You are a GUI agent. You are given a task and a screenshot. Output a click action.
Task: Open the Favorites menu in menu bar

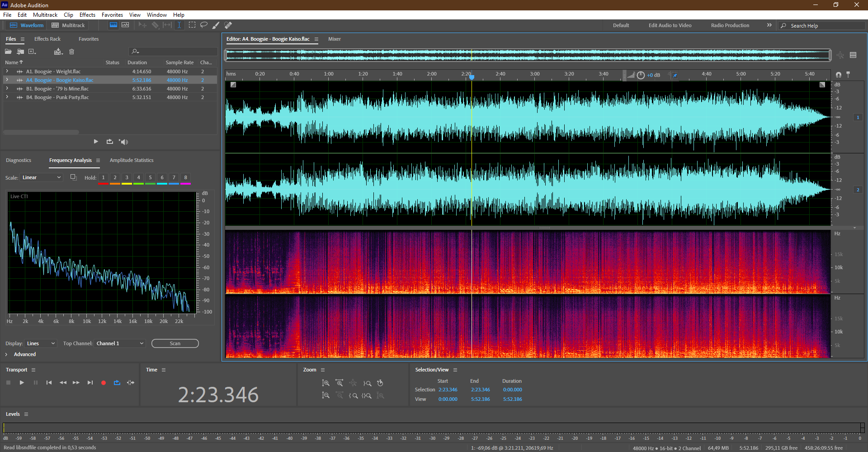tap(112, 15)
